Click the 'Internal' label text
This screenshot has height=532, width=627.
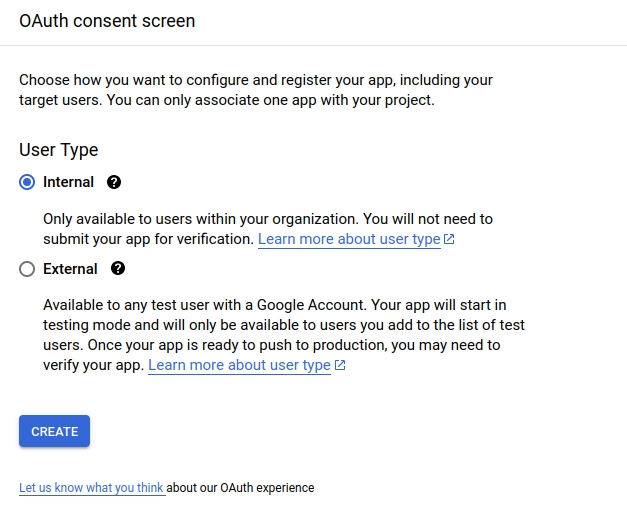click(x=68, y=182)
